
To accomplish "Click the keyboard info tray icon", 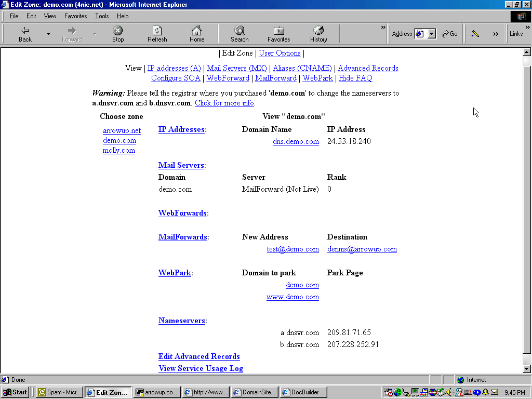I will click(468, 392).
